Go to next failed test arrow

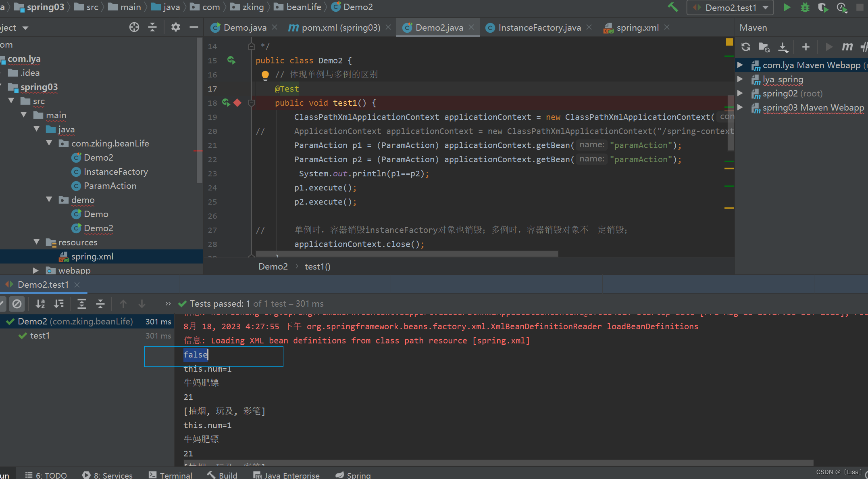point(142,304)
